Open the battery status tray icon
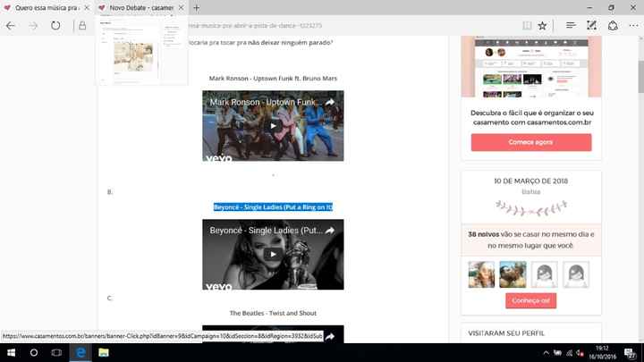 557,352
